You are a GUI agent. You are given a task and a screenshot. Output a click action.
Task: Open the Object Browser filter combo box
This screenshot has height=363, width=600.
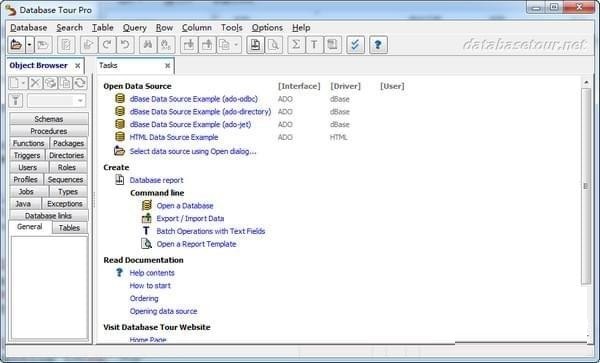[x=56, y=101]
